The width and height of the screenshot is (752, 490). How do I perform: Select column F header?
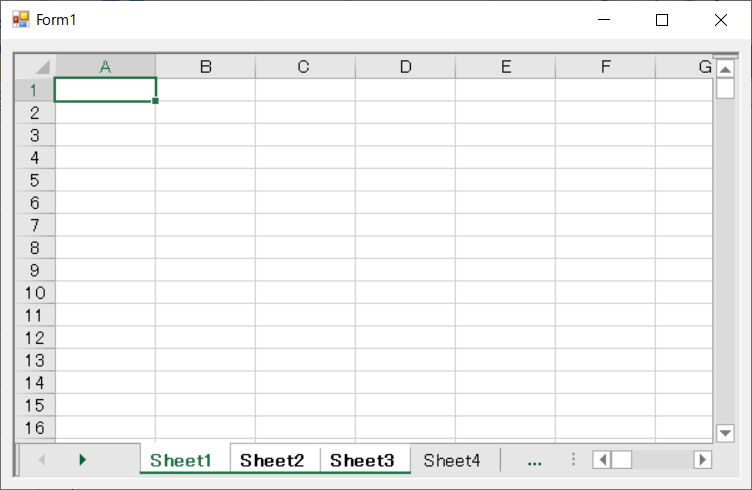606,67
